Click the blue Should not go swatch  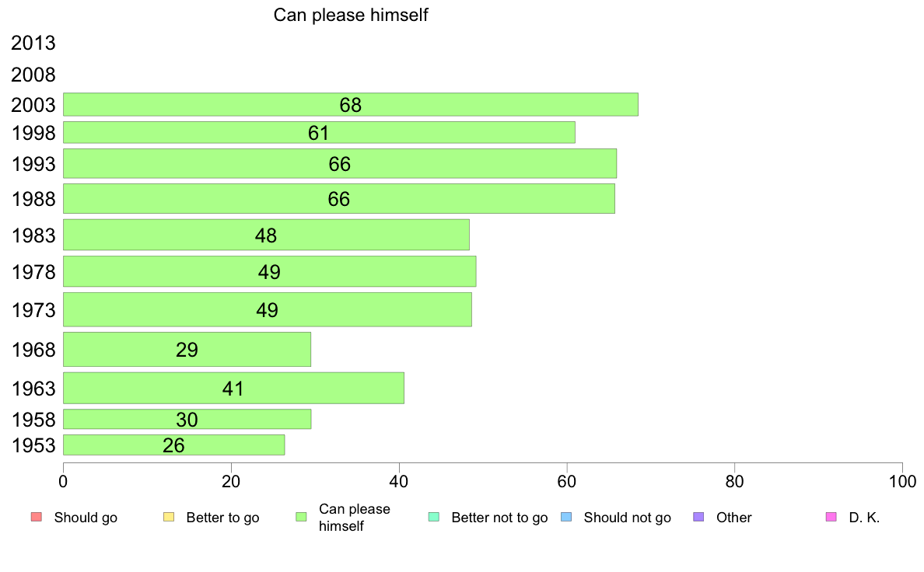566,518
